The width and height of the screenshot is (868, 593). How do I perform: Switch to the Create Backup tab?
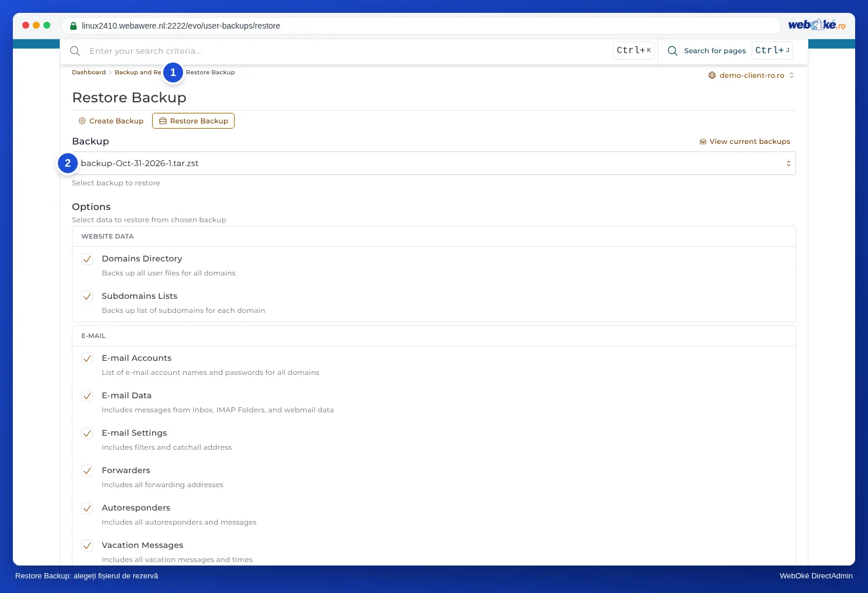(111, 121)
